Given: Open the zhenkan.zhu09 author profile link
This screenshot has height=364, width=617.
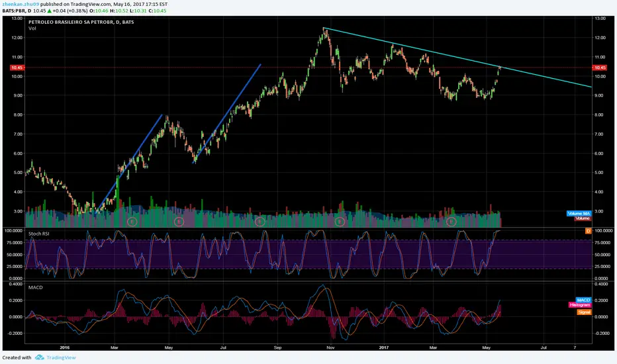Looking at the screenshot, I should [21, 5].
